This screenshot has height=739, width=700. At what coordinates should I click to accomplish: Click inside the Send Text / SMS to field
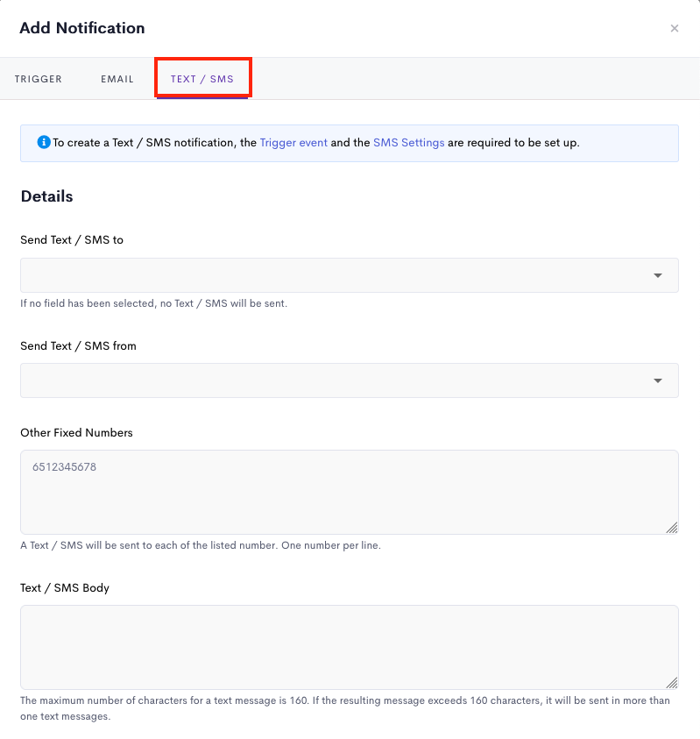click(349, 275)
